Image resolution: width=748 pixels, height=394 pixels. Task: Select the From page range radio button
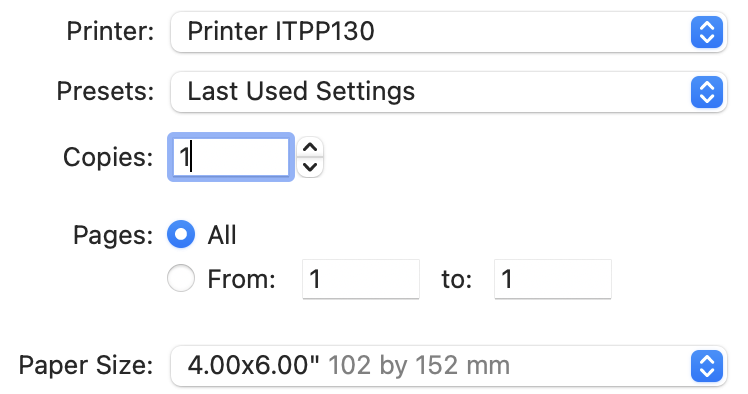click(181, 278)
